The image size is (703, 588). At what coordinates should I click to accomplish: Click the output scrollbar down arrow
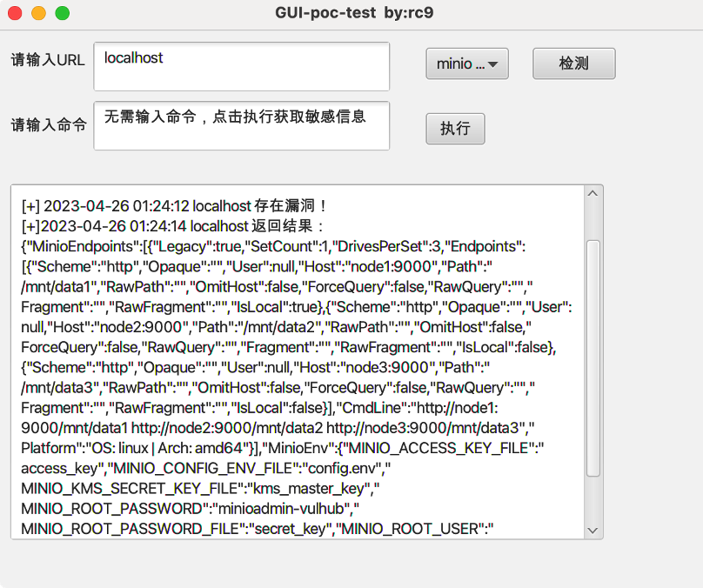[593, 531]
